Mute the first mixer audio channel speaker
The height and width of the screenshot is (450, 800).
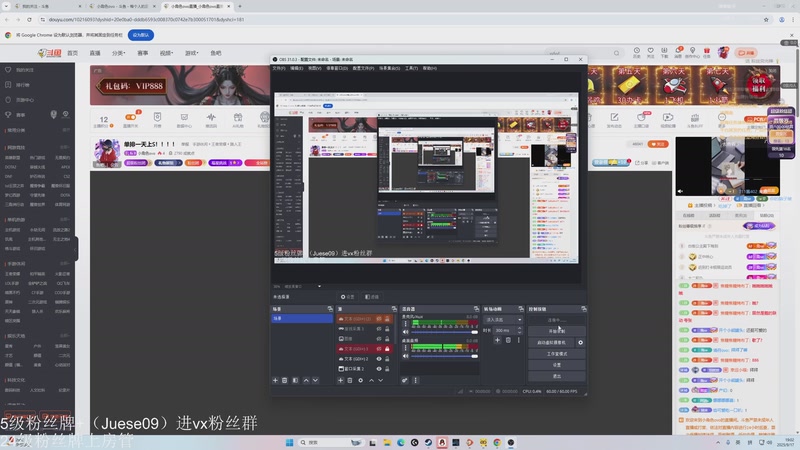[406, 332]
